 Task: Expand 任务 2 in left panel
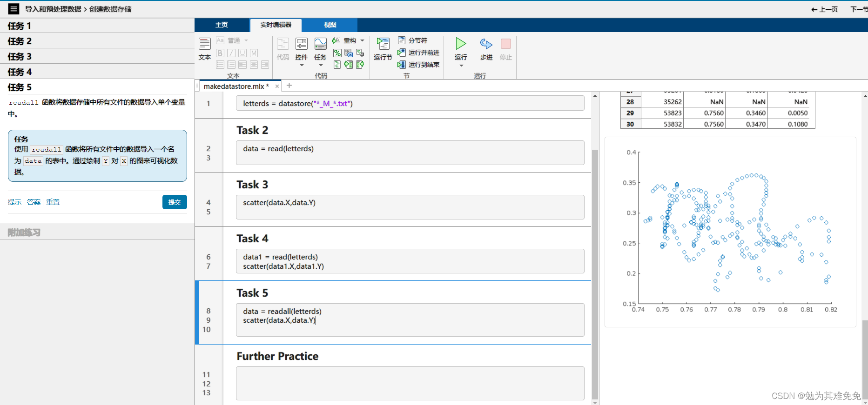coord(97,41)
